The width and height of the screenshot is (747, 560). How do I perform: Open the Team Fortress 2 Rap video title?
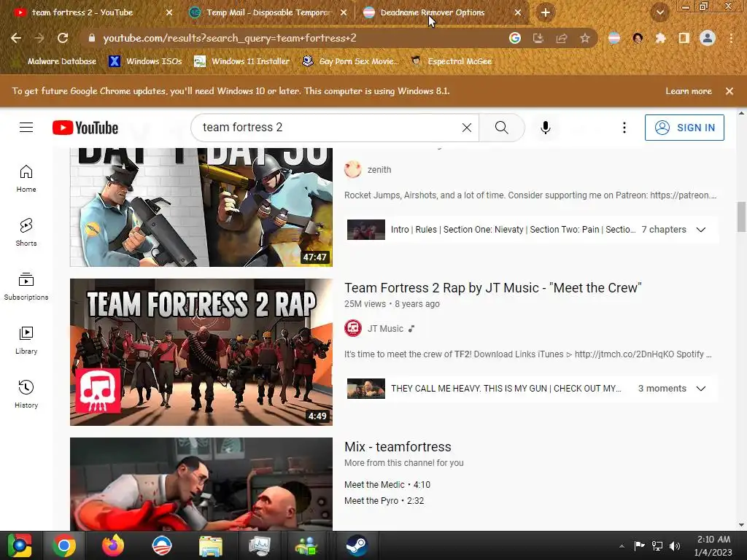click(x=493, y=288)
